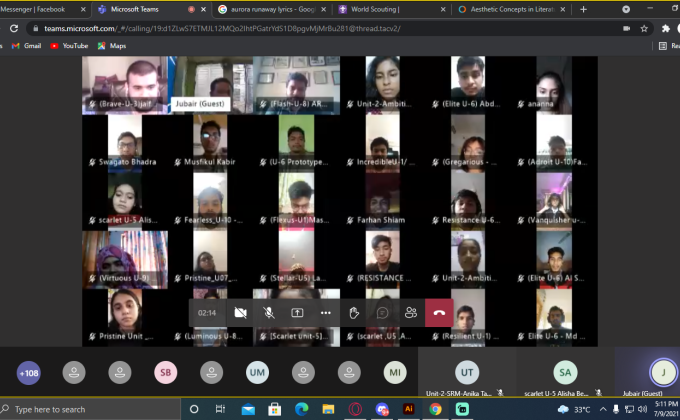Select Swagato Bhadra's video tile
Screen dimensions: 680x420
[x=124, y=140]
